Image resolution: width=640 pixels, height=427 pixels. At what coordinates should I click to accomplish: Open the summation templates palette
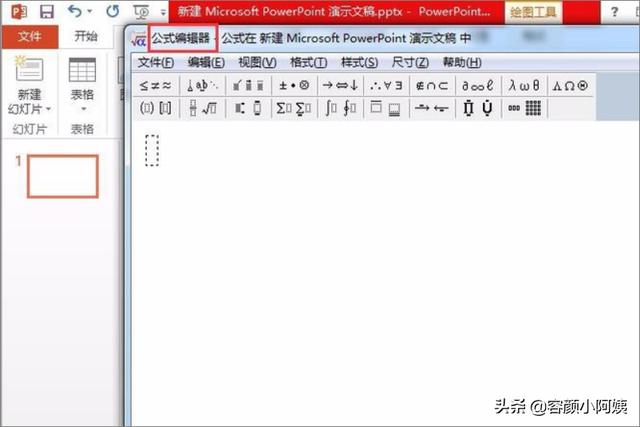point(294,108)
